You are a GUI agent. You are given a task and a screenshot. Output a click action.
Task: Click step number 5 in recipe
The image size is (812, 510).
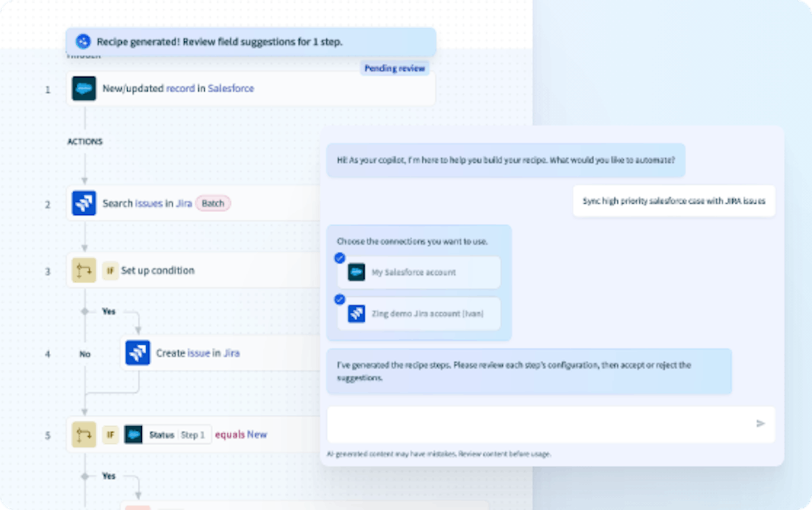(47, 435)
